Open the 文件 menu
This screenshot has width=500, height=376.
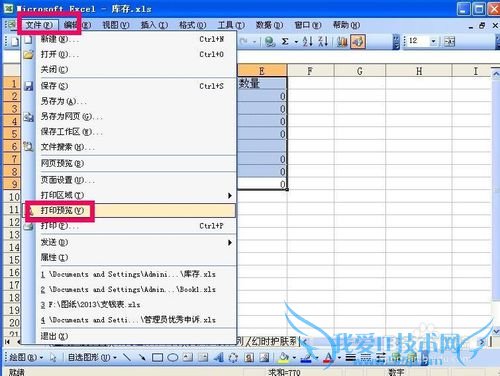click(39, 25)
